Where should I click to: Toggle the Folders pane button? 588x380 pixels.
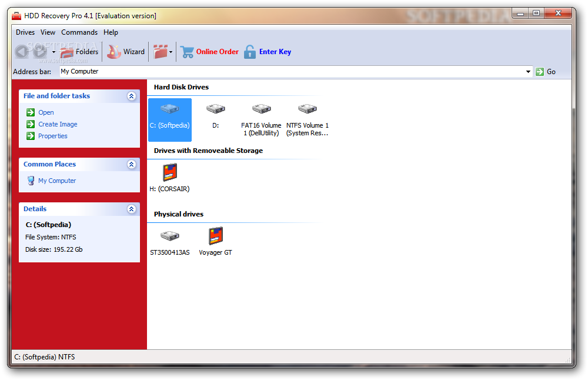click(79, 52)
